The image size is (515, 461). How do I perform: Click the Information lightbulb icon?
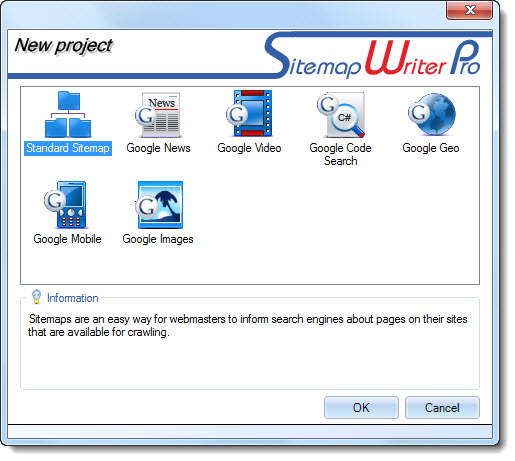(36, 297)
